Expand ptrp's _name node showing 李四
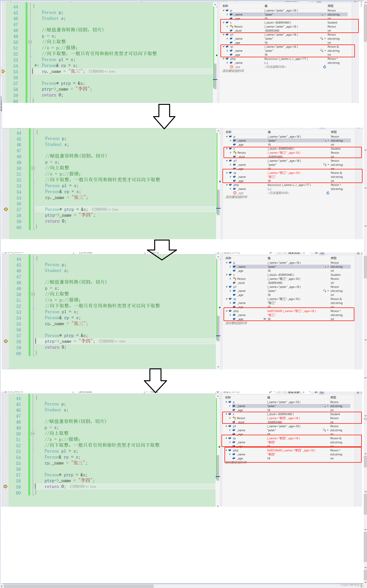 (x=230, y=454)
